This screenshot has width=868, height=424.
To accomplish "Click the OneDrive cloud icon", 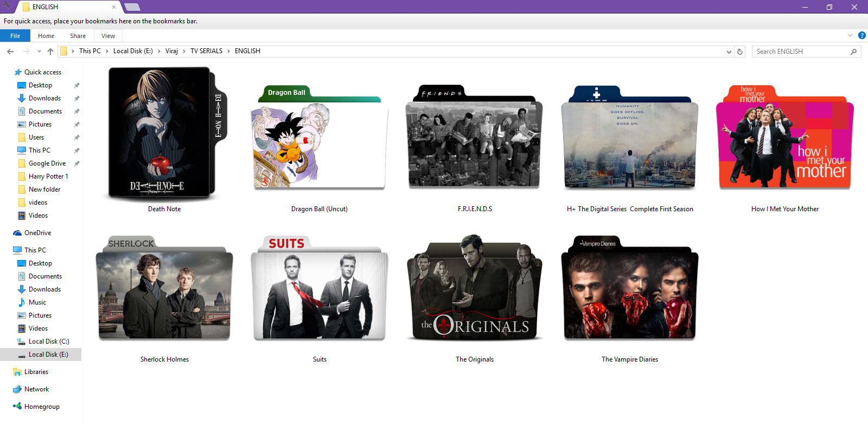I will pos(17,233).
